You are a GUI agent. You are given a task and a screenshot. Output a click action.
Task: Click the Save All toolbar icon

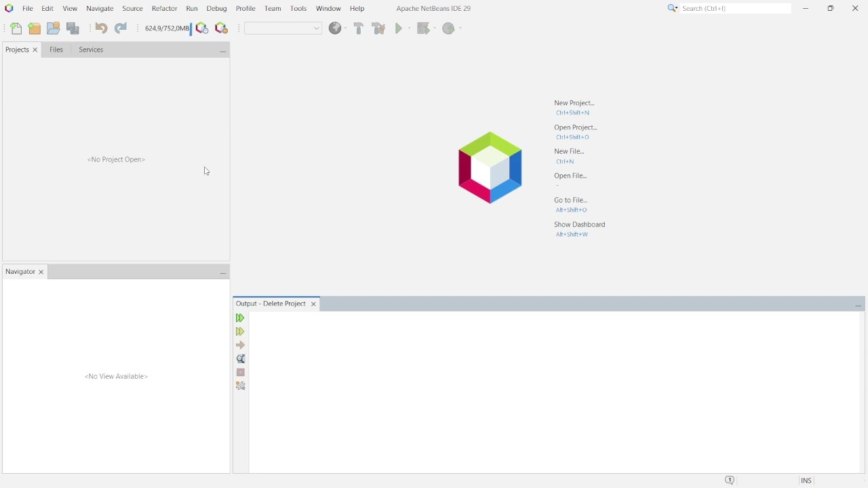coord(73,28)
